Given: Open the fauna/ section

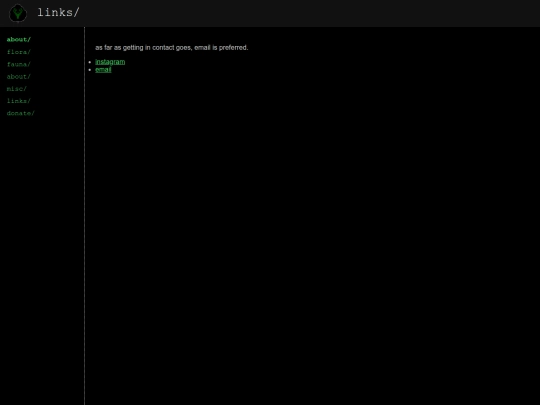Looking at the screenshot, I should pyautogui.click(x=19, y=64).
